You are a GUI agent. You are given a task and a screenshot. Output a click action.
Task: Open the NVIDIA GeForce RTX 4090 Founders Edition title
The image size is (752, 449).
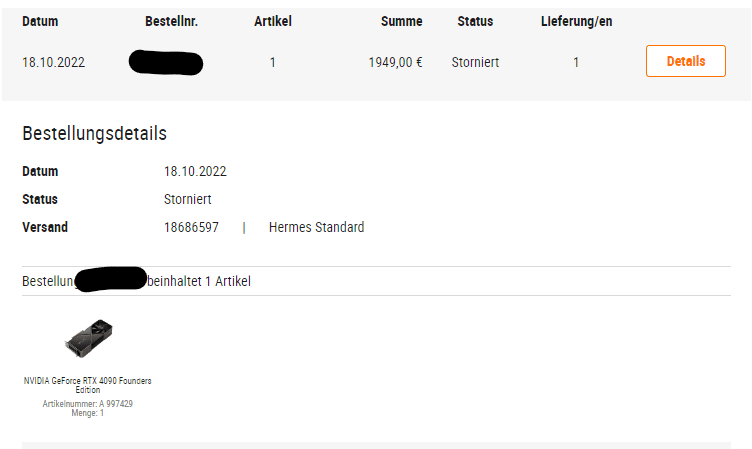coord(88,385)
